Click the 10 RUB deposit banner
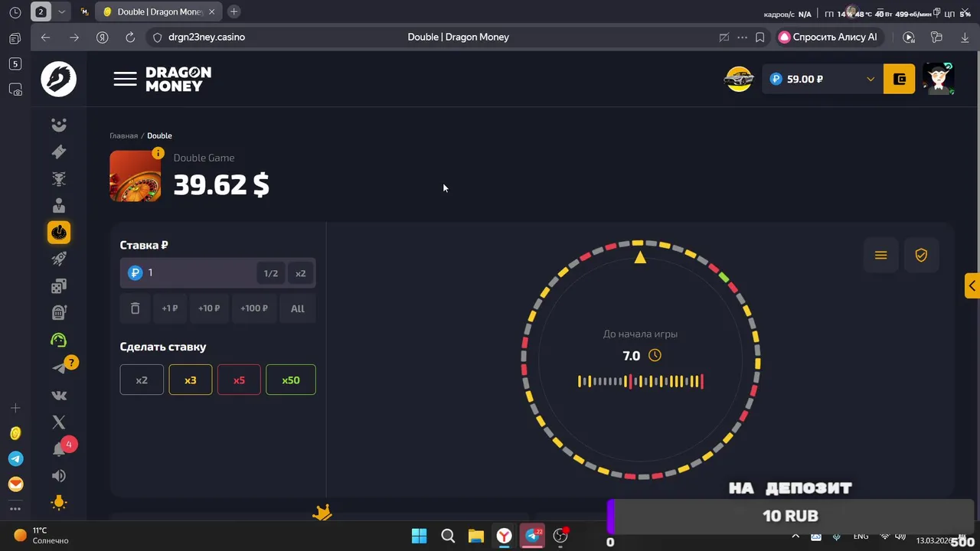 [790, 516]
